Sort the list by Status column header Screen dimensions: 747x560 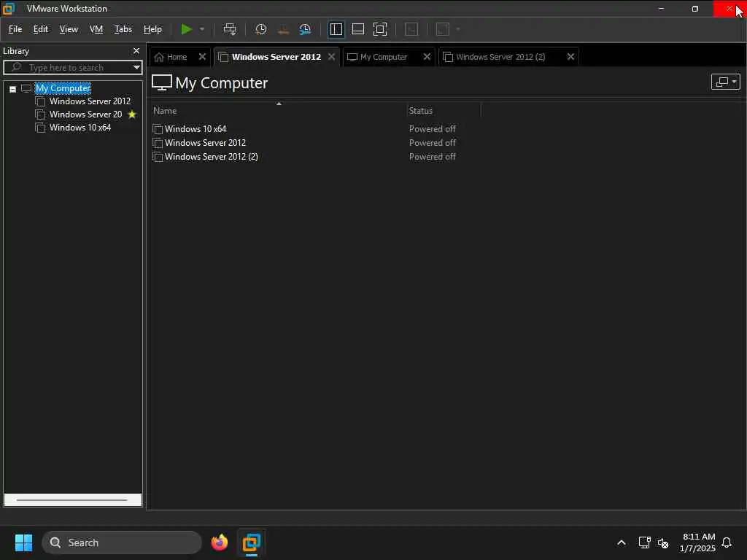pos(421,111)
